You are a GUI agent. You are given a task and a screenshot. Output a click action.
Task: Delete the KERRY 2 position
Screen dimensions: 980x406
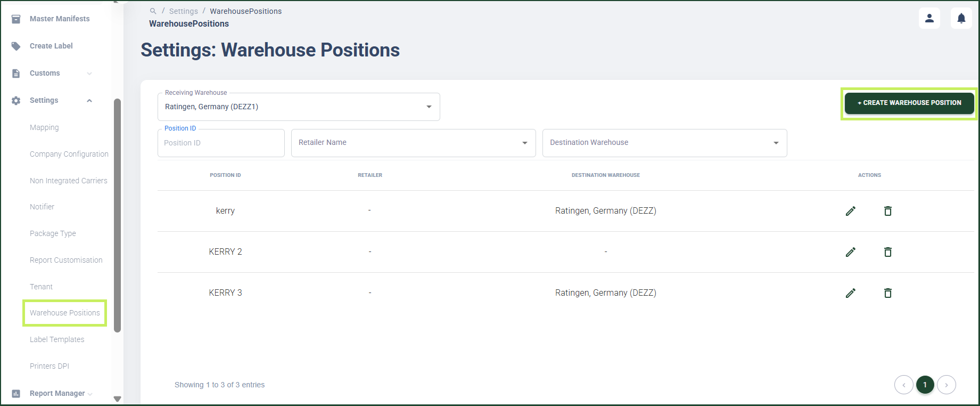point(888,252)
